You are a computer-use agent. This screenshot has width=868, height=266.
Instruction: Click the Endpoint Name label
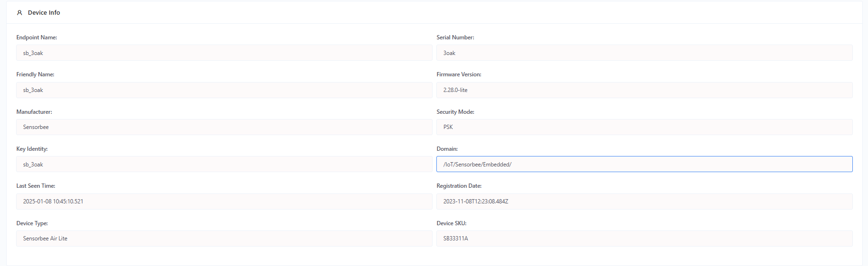tap(37, 37)
